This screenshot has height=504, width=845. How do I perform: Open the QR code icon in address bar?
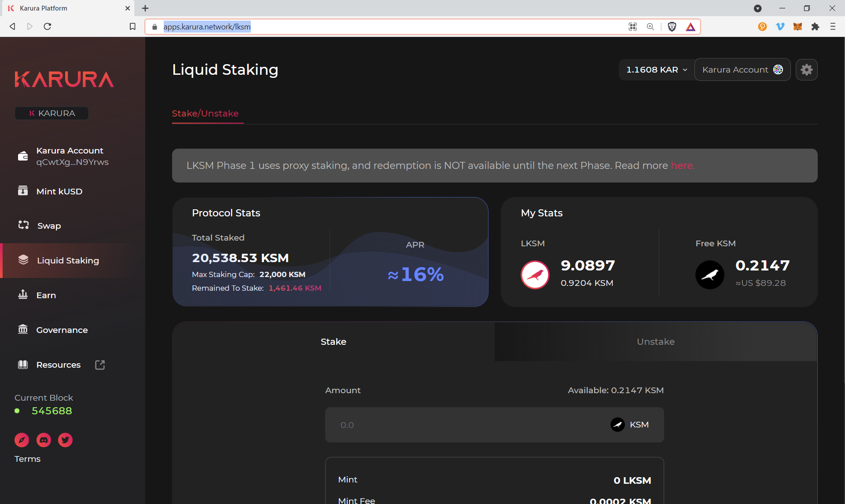(633, 27)
